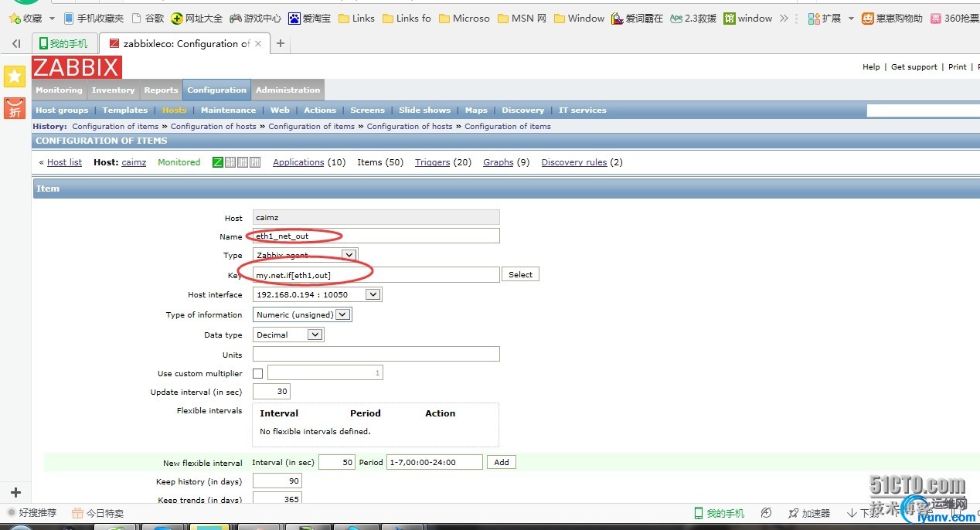The height and width of the screenshot is (530, 980).
Task: Open the caimz host link
Action: point(134,162)
